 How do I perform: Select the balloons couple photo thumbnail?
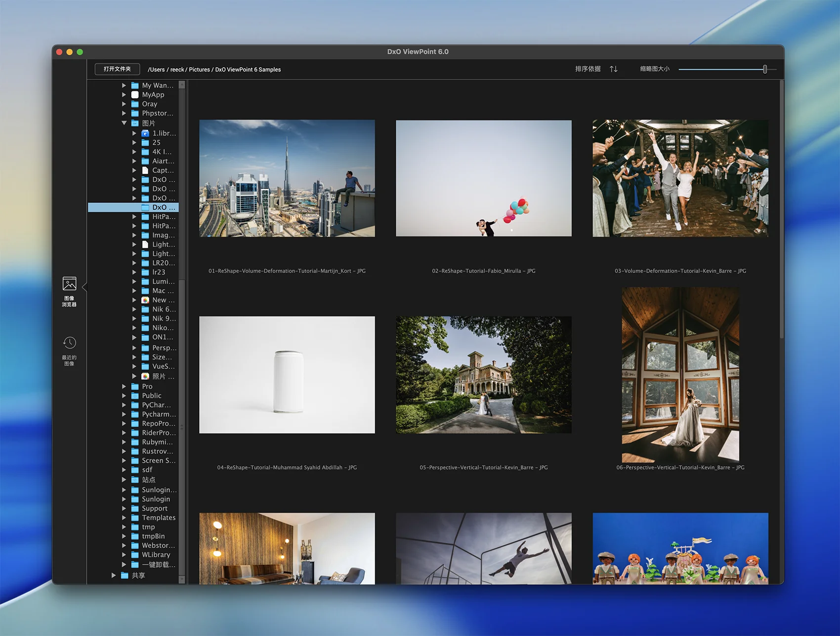[484, 178]
